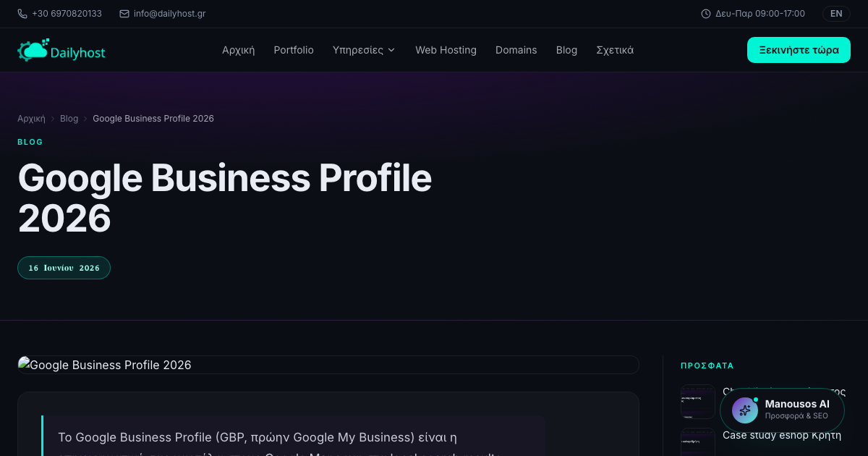Open the Portfolio nav item
Image resolution: width=868 pixels, height=456 pixels.
point(294,50)
